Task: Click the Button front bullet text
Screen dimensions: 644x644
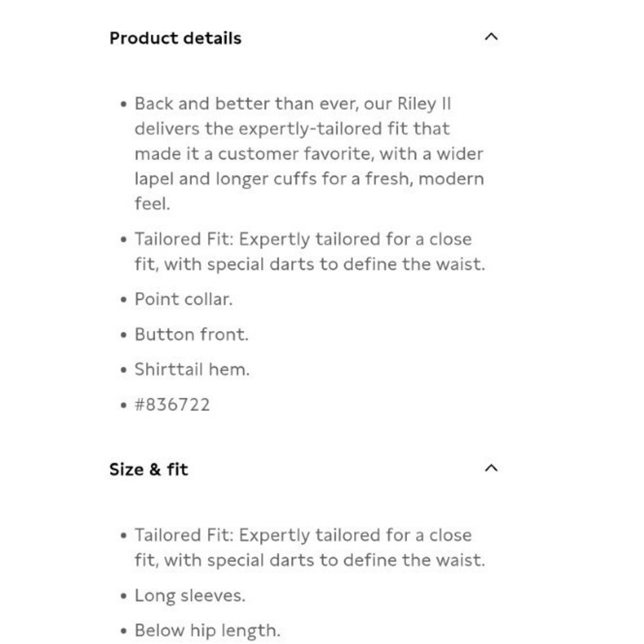Action: click(191, 334)
